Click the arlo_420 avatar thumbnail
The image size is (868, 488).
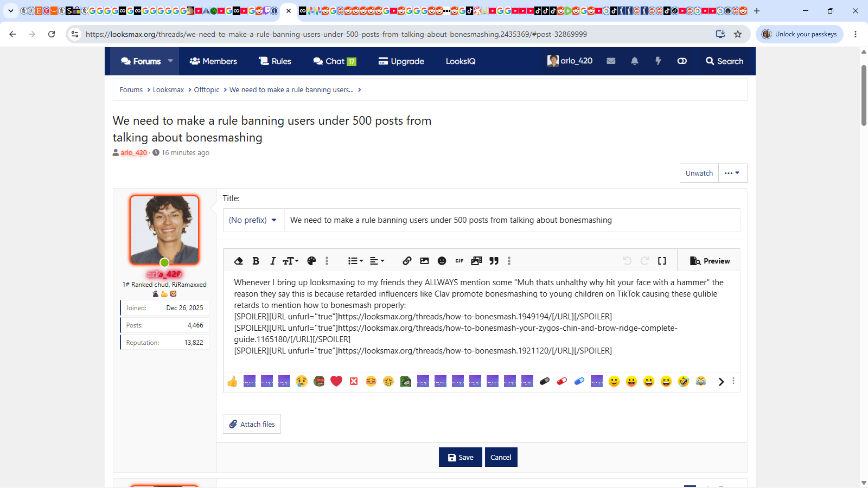[x=553, y=61]
